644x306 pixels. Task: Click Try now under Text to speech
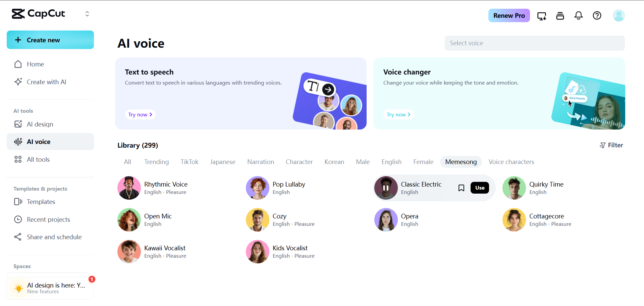140,115
